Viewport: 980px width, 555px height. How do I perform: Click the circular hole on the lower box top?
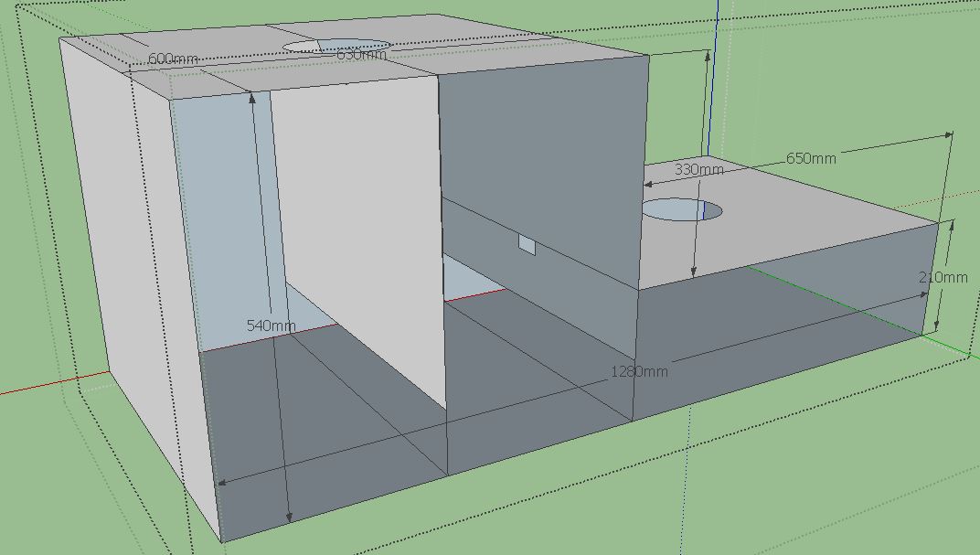coord(681,211)
